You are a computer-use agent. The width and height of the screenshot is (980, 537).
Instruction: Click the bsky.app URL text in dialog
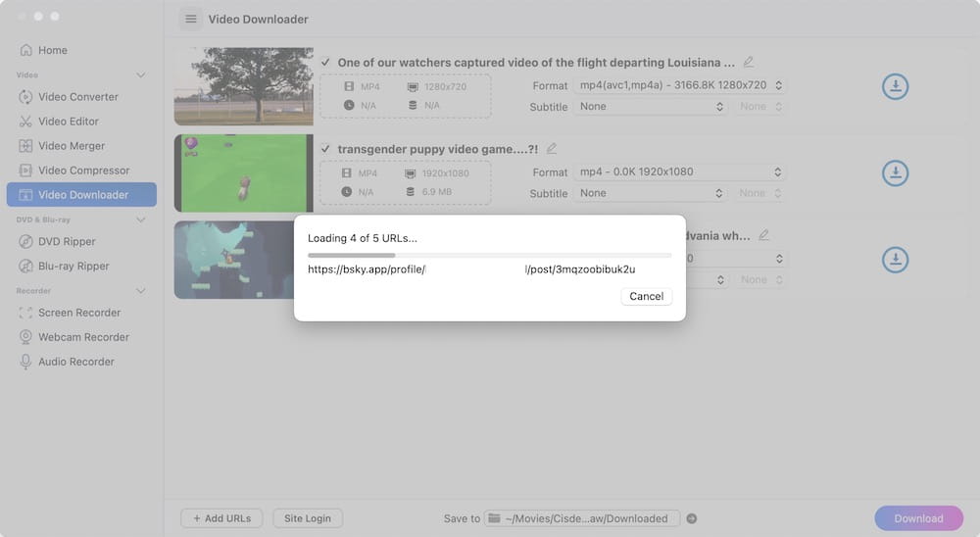pos(471,269)
